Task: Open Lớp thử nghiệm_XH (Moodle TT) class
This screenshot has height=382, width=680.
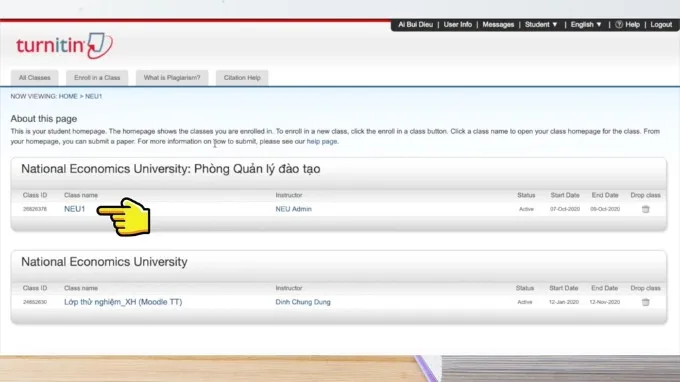Action: pos(123,302)
